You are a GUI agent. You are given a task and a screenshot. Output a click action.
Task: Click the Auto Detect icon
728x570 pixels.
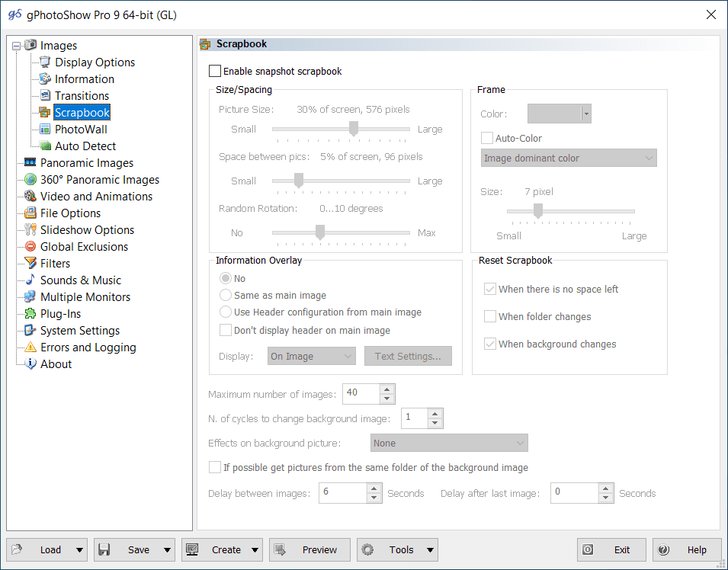pos(45,146)
